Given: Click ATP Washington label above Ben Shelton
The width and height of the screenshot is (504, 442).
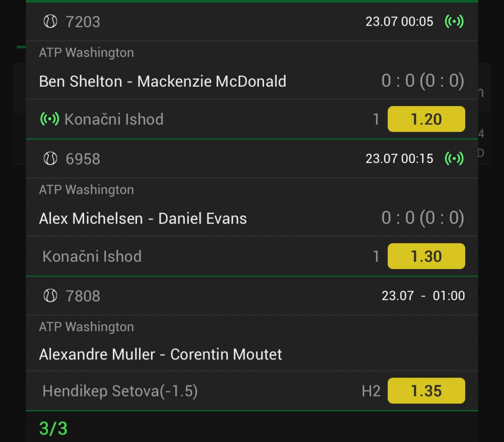Looking at the screenshot, I should [x=87, y=53].
